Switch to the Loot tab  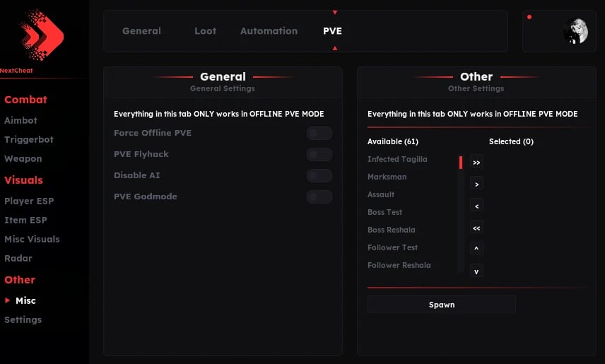206,31
